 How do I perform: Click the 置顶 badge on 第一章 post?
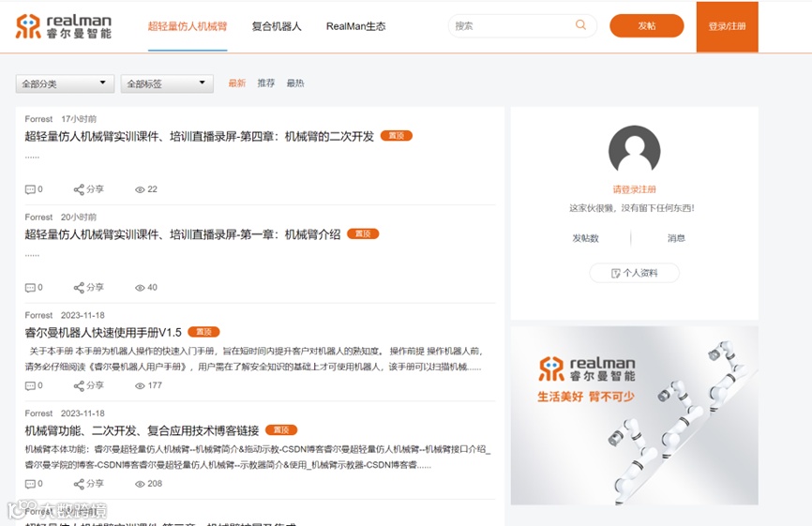click(x=363, y=234)
